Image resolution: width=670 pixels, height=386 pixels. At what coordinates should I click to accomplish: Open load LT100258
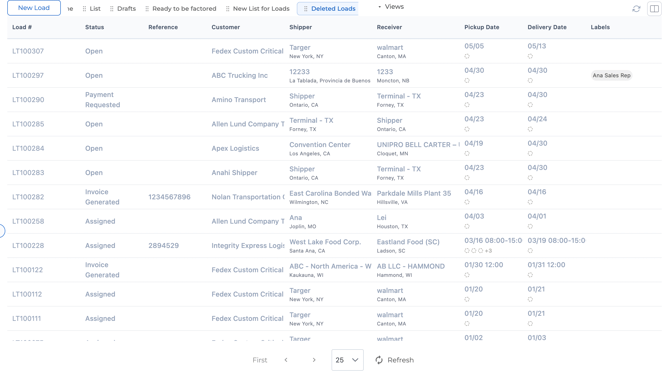[x=28, y=221]
